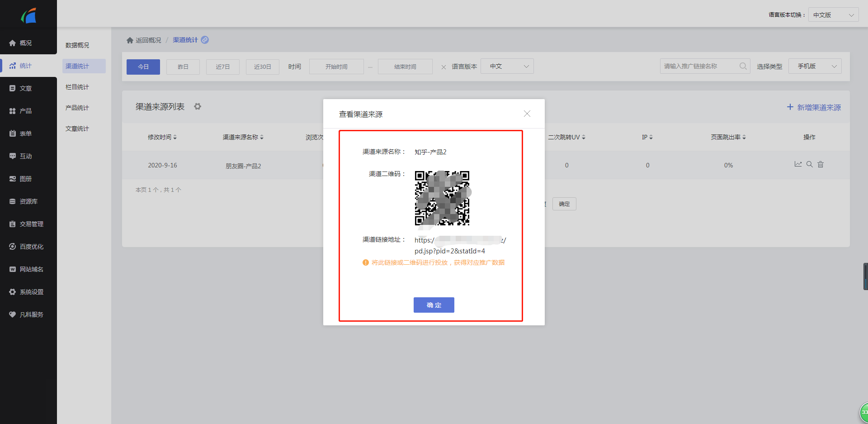Open 互动 in the sidebar
This screenshot has width=868, height=424.
(28, 156)
